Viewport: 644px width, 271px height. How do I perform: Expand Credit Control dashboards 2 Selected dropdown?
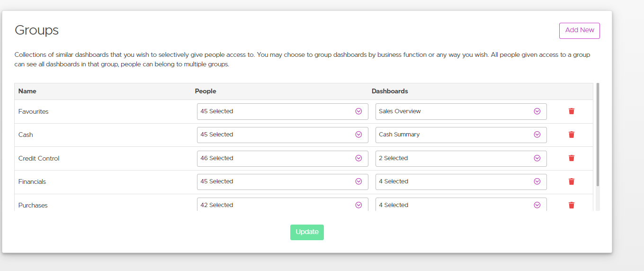tap(455, 158)
